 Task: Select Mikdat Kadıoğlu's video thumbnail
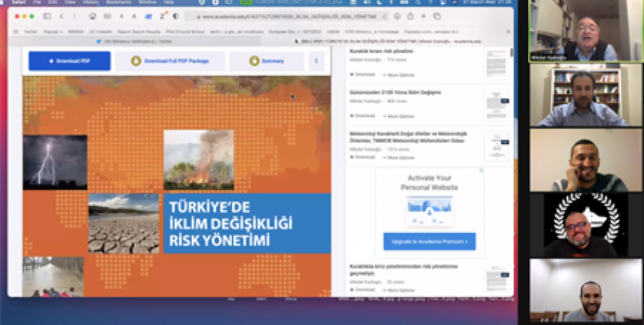[x=586, y=31]
